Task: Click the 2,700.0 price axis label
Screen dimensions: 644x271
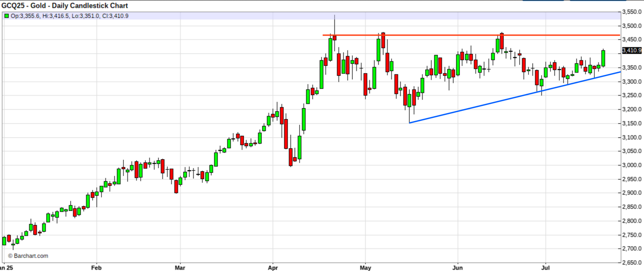Action: coord(633,249)
